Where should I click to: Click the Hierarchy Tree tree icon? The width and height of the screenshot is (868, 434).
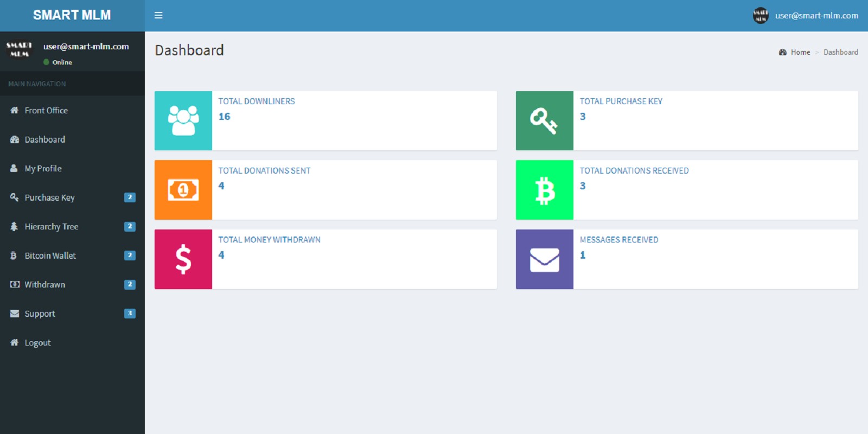coord(14,226)
